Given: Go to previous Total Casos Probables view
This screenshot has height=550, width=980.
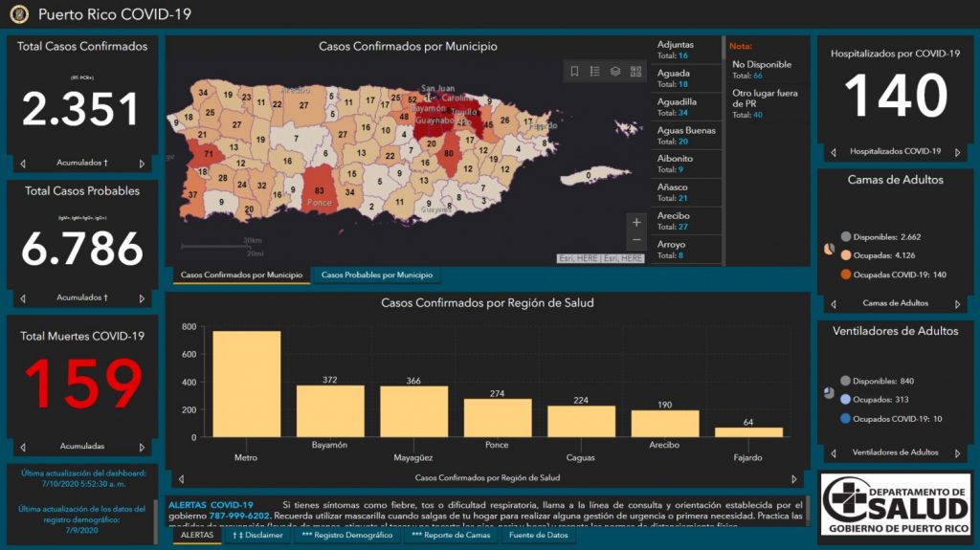Looking at the screenshot, I should click(23, 298).
